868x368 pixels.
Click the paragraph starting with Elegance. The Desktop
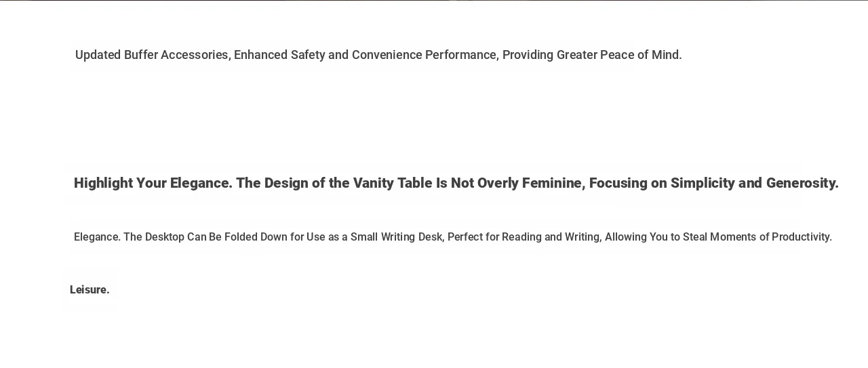tap(453, 237)
